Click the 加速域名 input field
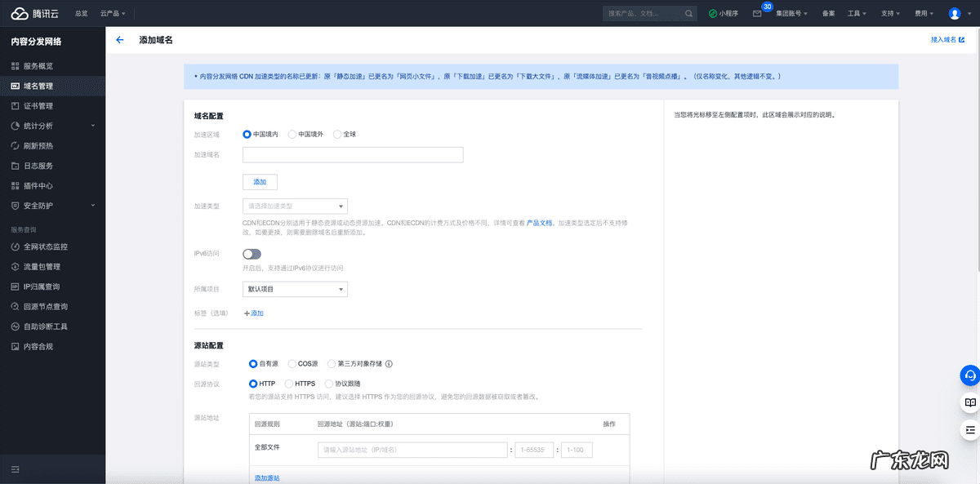This screenshot has height=484, width=980. (x=353, y=155)
